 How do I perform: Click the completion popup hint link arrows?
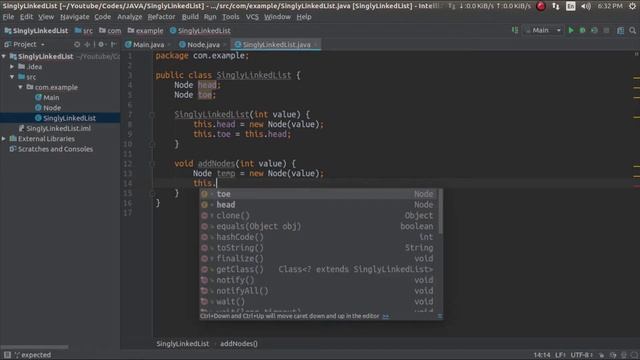(386, 316)
